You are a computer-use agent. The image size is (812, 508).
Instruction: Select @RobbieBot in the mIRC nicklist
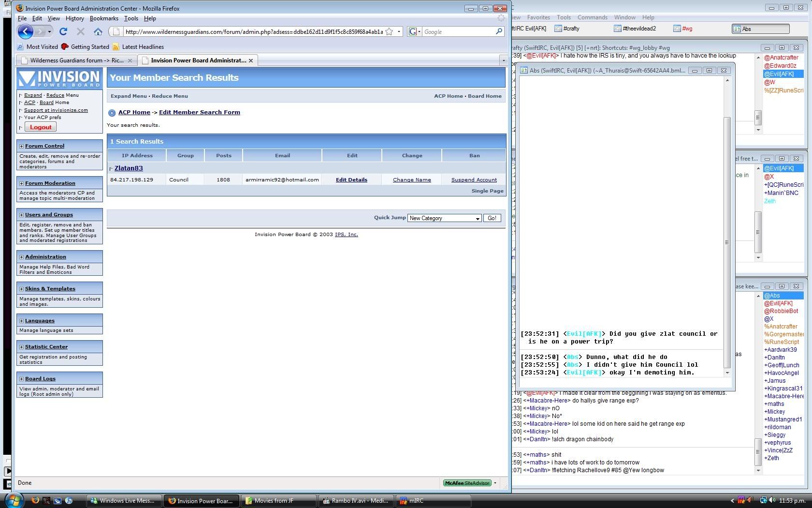tap(781, 311)
